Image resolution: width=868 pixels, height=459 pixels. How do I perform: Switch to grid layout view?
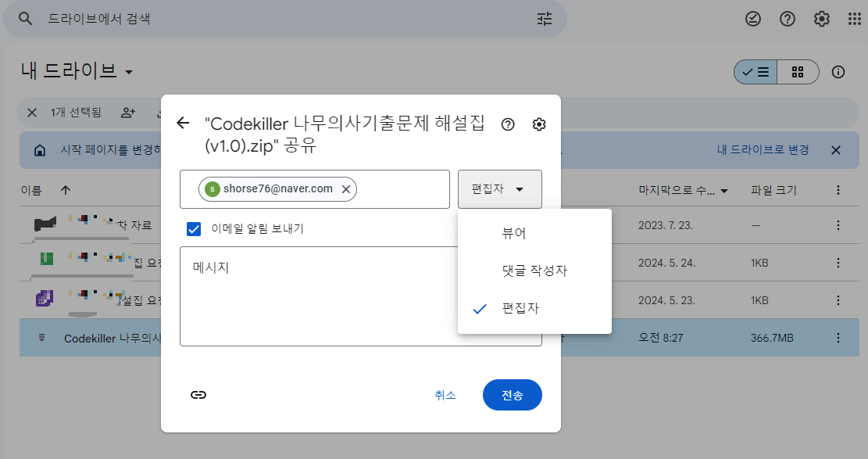click(x=798, y=72)
